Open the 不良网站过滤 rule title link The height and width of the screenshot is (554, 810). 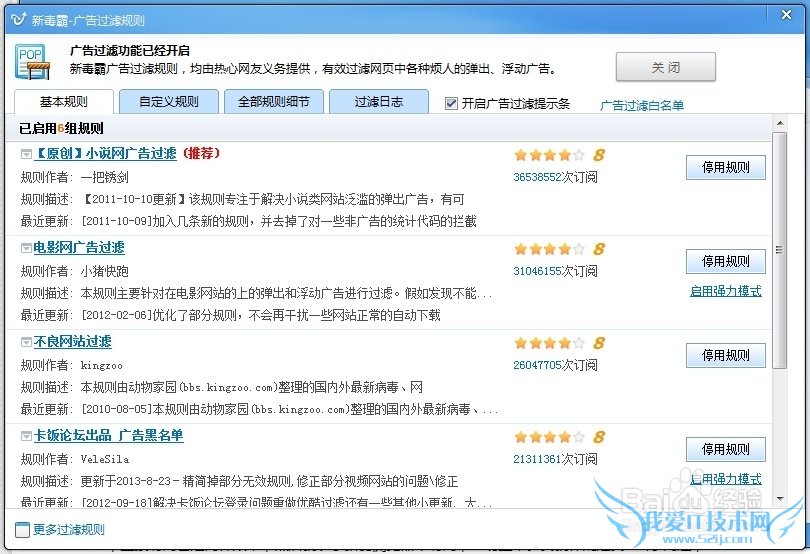[x=73, y=342]
